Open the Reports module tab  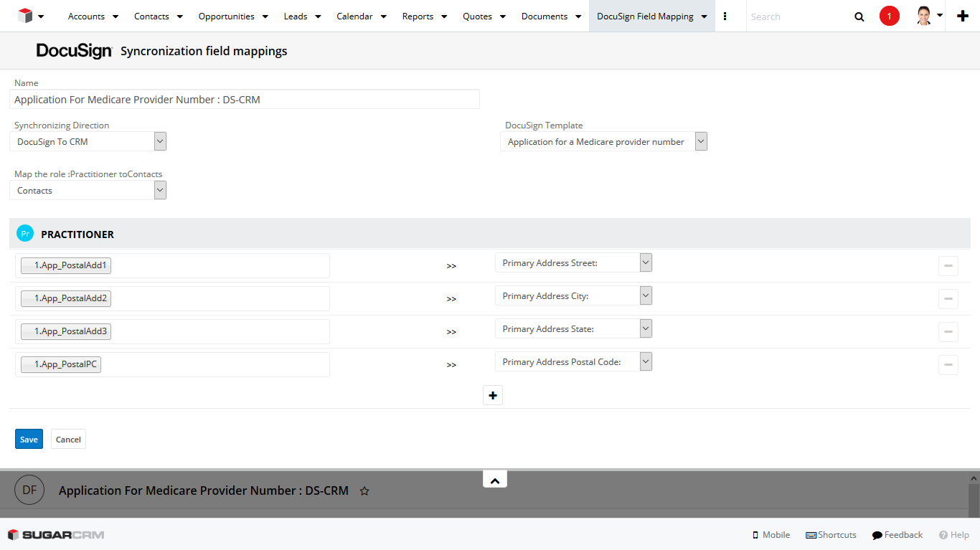pyautogui.click(x=418, y=16)
